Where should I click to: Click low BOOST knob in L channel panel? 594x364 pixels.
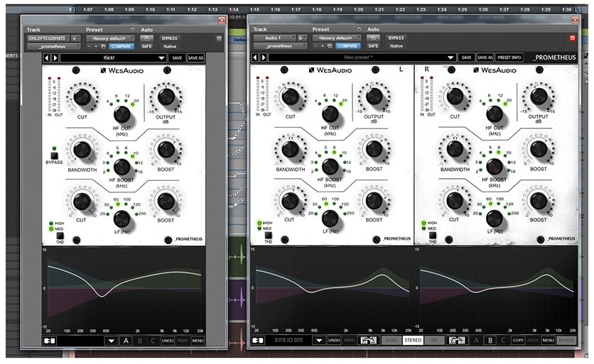click(x=374, y=201)
